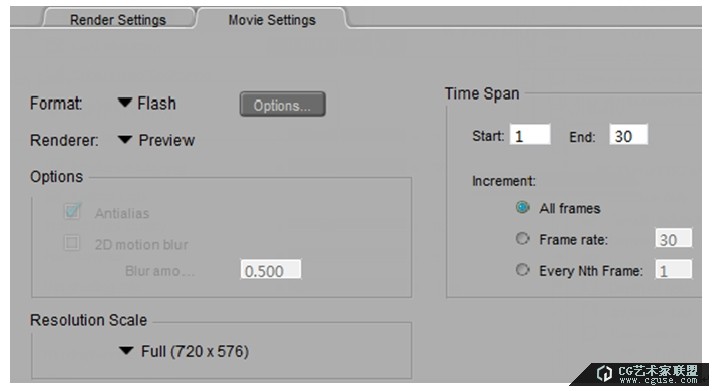
Task: Select the All frames radio button
Action: [x=522, y=208]
